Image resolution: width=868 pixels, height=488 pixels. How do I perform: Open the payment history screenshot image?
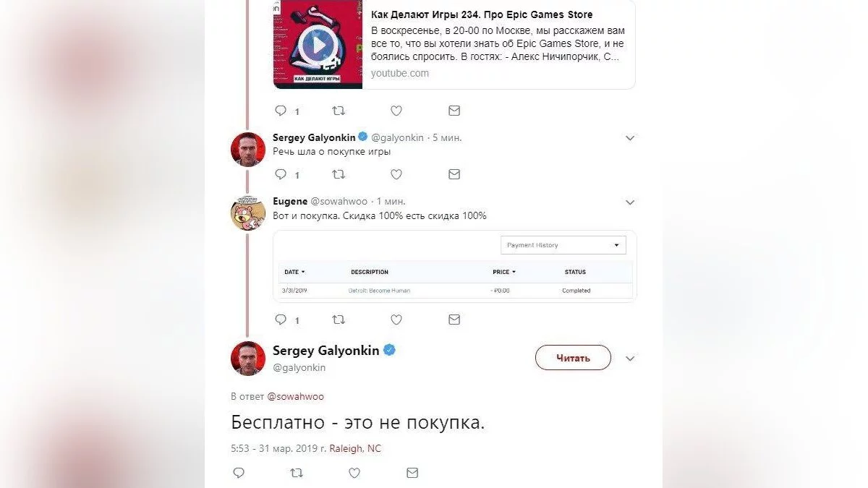[x=454, y=265]
